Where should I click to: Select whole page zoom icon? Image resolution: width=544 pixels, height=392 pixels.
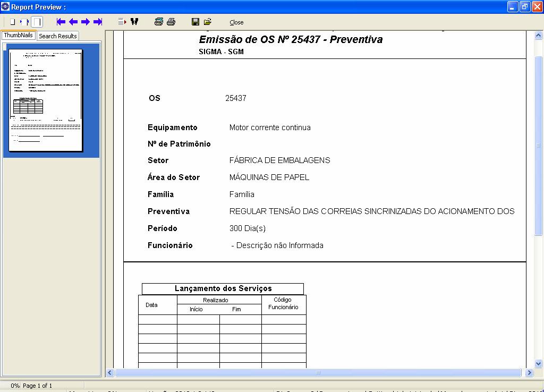click(13, 22)
